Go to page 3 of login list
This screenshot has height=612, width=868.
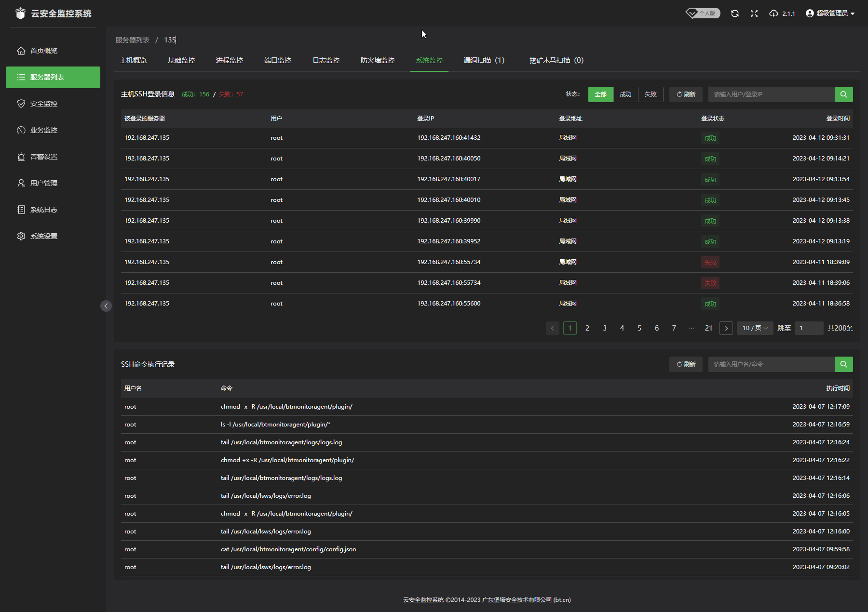pyautogui.click(x=605, y=328)
